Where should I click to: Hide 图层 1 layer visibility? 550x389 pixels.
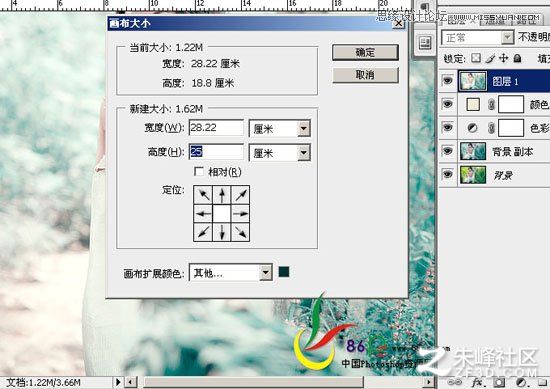(448, 81)
